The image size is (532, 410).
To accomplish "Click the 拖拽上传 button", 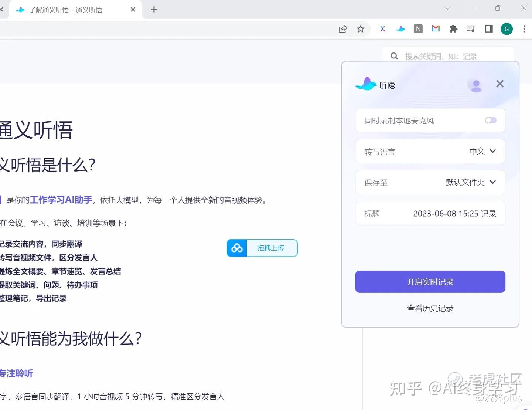I will click(262, 248).
